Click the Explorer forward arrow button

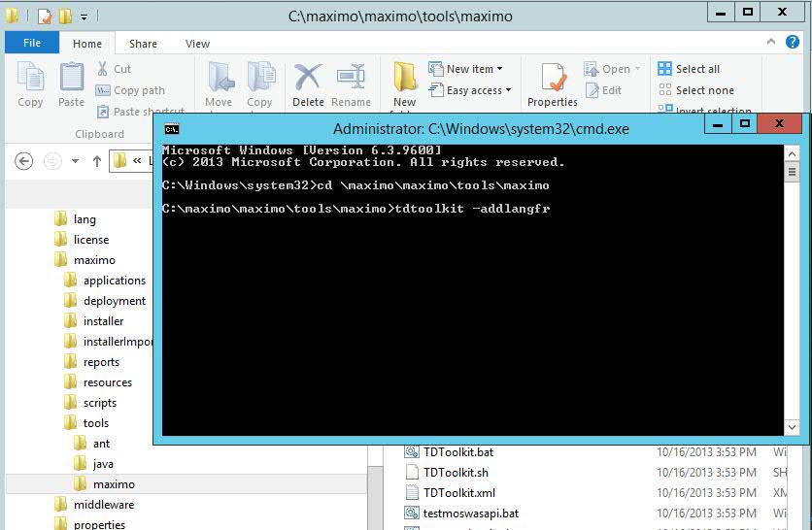[x=52, y=161]
